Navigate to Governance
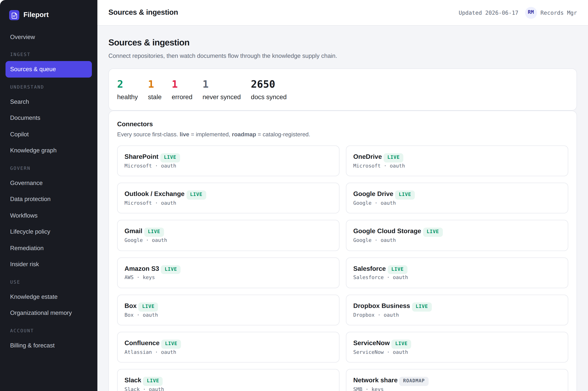Image resolution: width=588 pixels, height=391 pixels. [x=49, y=183]
